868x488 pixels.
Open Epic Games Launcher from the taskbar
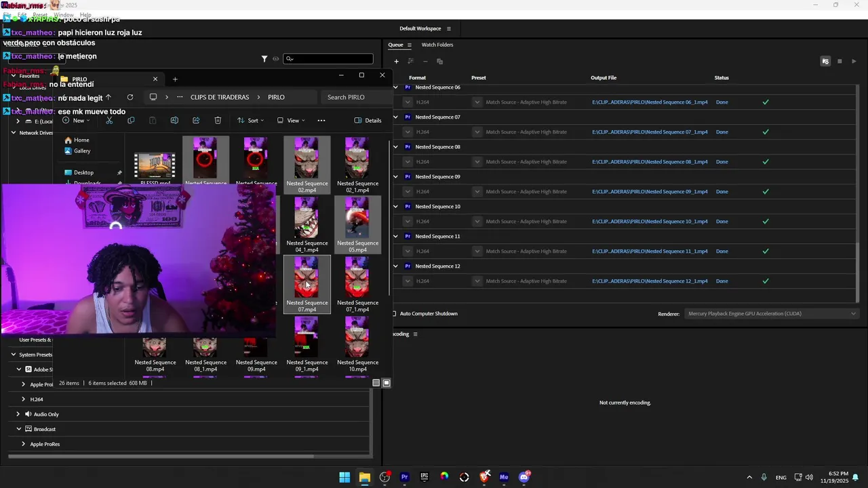[425, 477]
